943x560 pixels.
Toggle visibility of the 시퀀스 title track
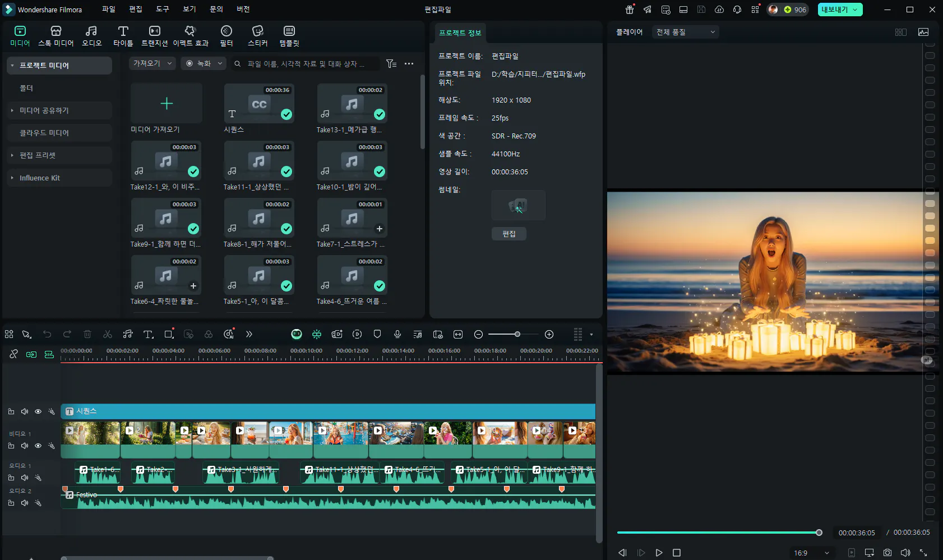coord(38,411)
